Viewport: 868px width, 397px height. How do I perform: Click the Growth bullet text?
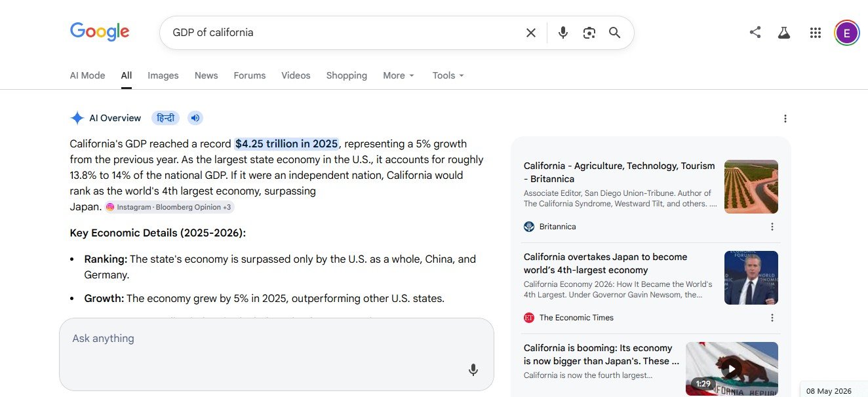[264, 299]
